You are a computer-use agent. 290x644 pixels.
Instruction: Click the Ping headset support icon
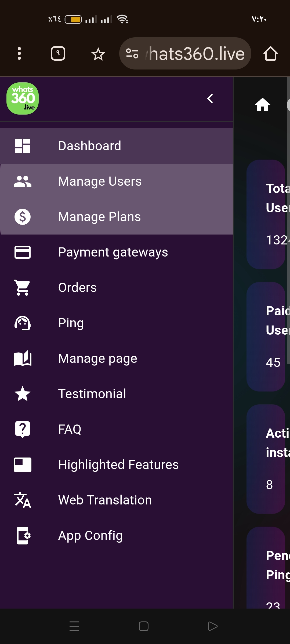coord(23,323)
